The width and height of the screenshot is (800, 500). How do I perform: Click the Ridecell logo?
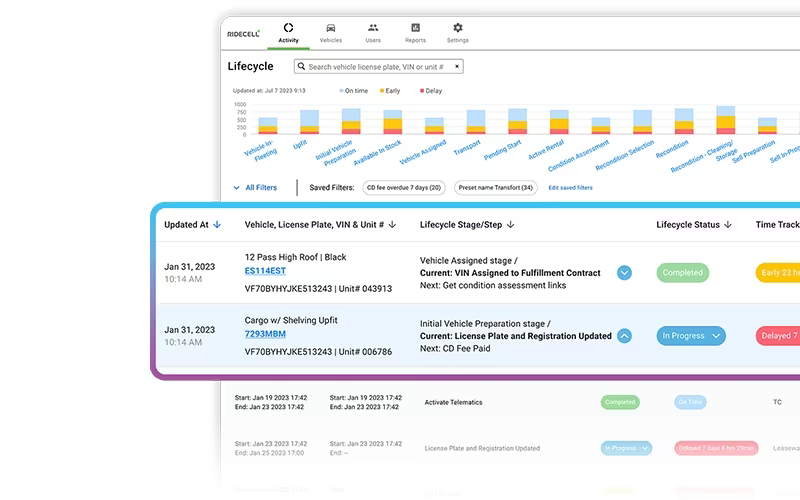tap(243, 34)
